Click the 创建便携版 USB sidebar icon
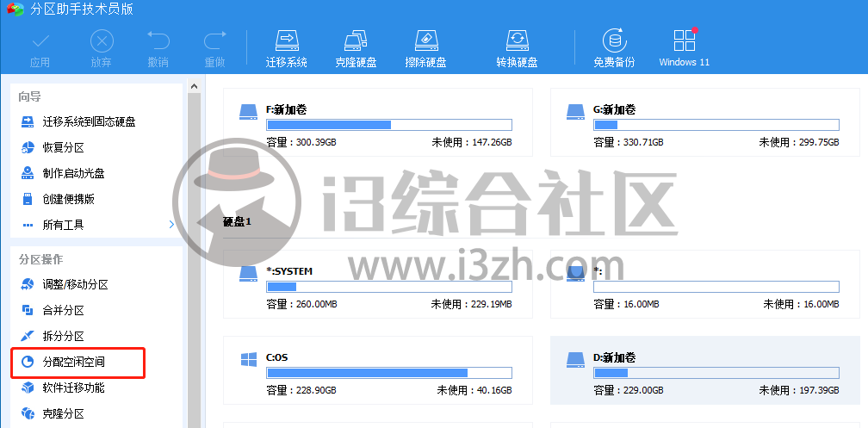This screenshot has width=868, height=428. pos(28,199)
